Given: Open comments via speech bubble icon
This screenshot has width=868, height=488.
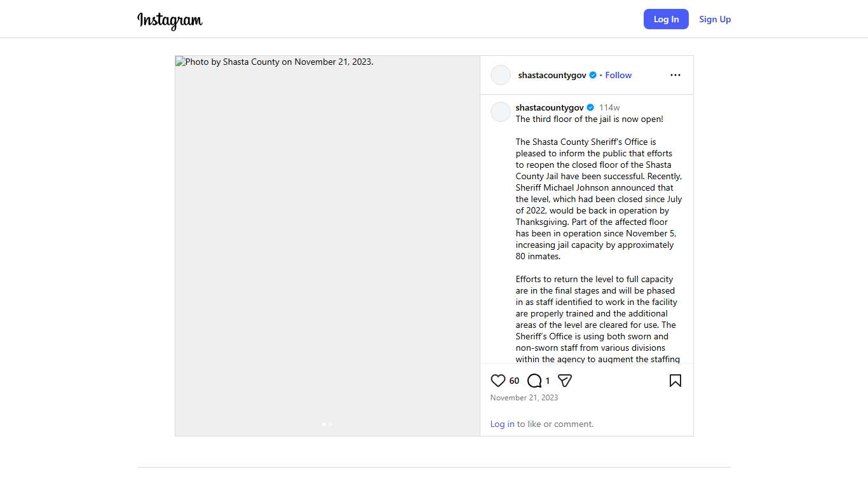Looking at the screenshot, I should (x=534, y=381).
